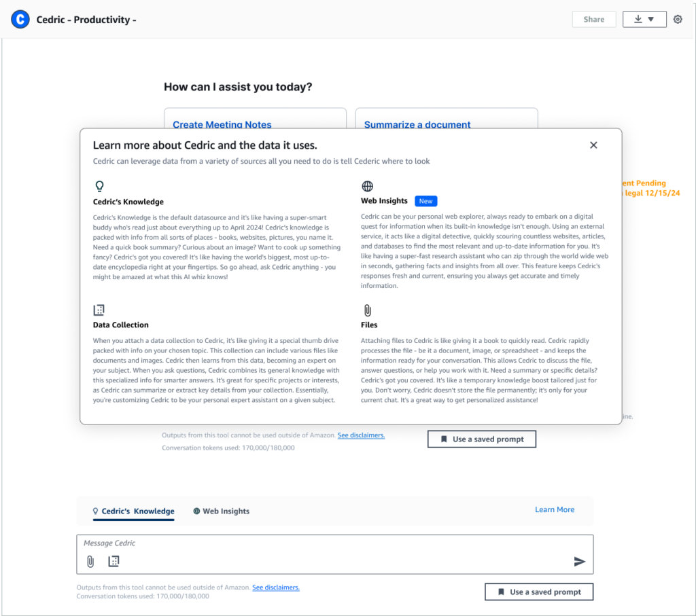This screenshot has height=616, width=696.
Task: Click the Share button
Action: pyautogui.click(x=593, y=20)
